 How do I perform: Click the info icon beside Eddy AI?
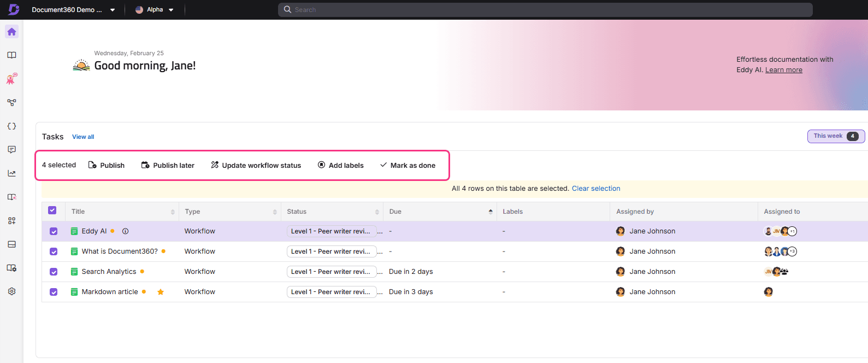(x=125, y=231)
